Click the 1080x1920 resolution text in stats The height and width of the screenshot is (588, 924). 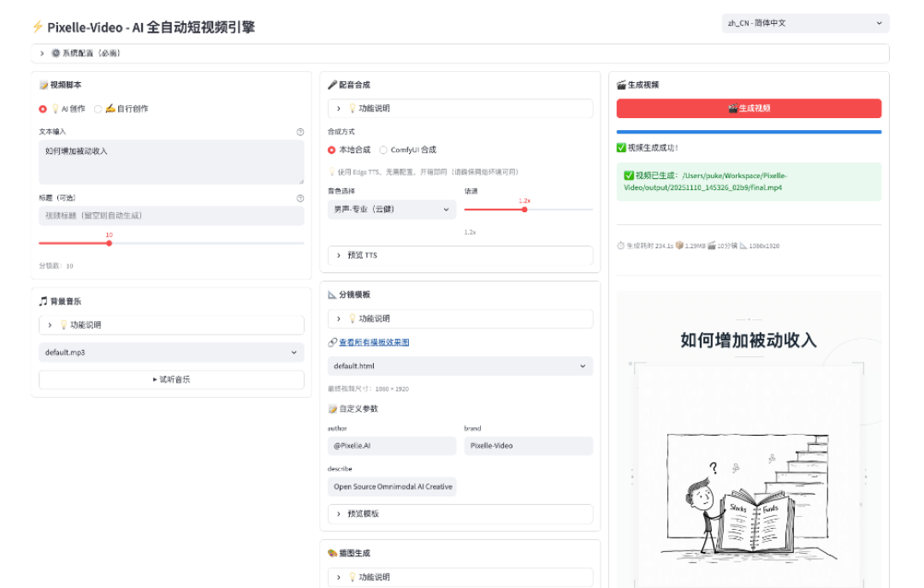[764, 246]
